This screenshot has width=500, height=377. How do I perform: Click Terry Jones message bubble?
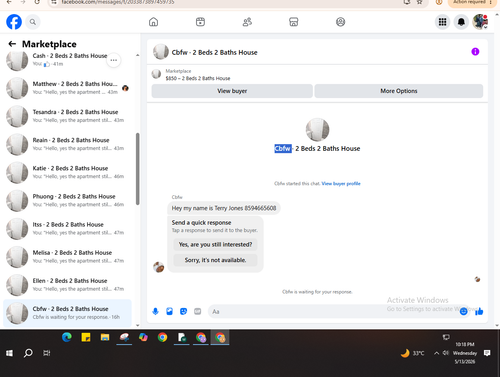[x=224, y=208]
